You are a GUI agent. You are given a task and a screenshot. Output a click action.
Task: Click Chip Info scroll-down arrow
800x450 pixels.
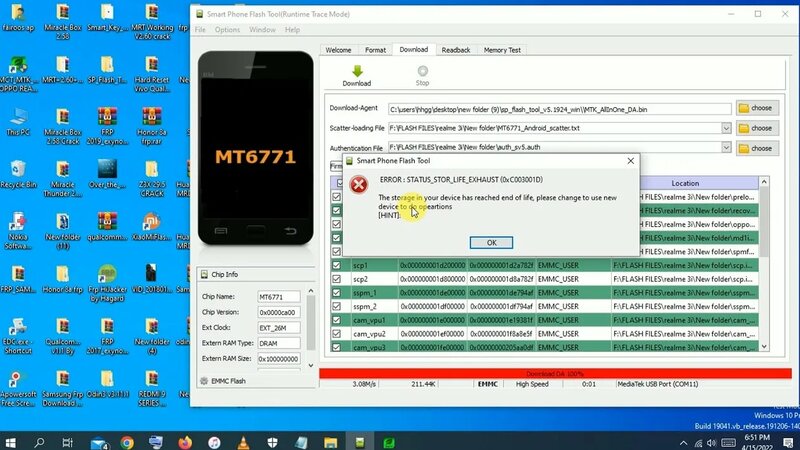click(311, 366)
